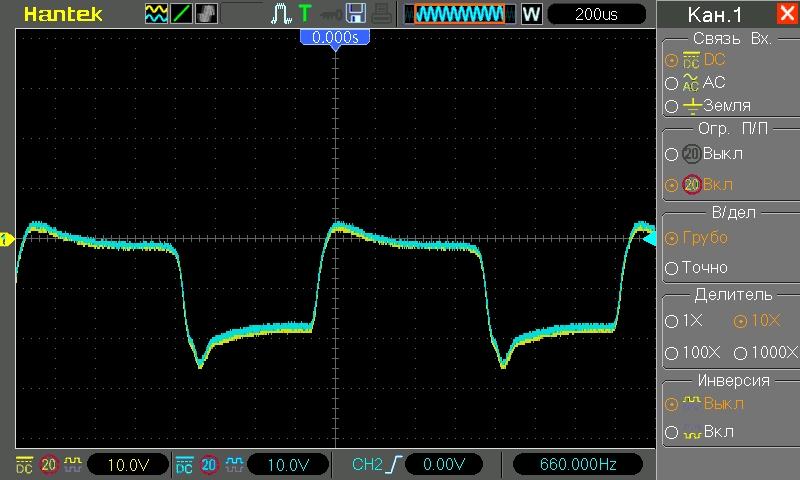Click the 200us timebase readout
This screenshot has height=480, width=800.
point(594,14)
